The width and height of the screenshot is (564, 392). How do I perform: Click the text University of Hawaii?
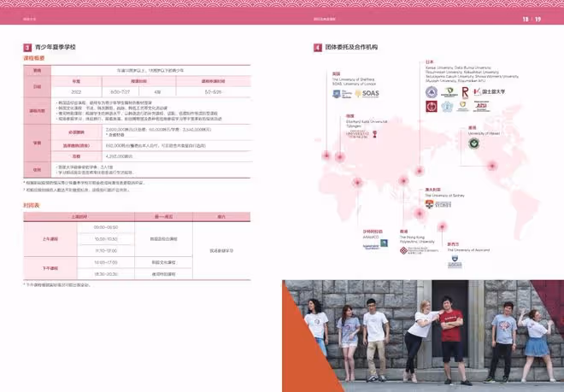coord(484,133)
